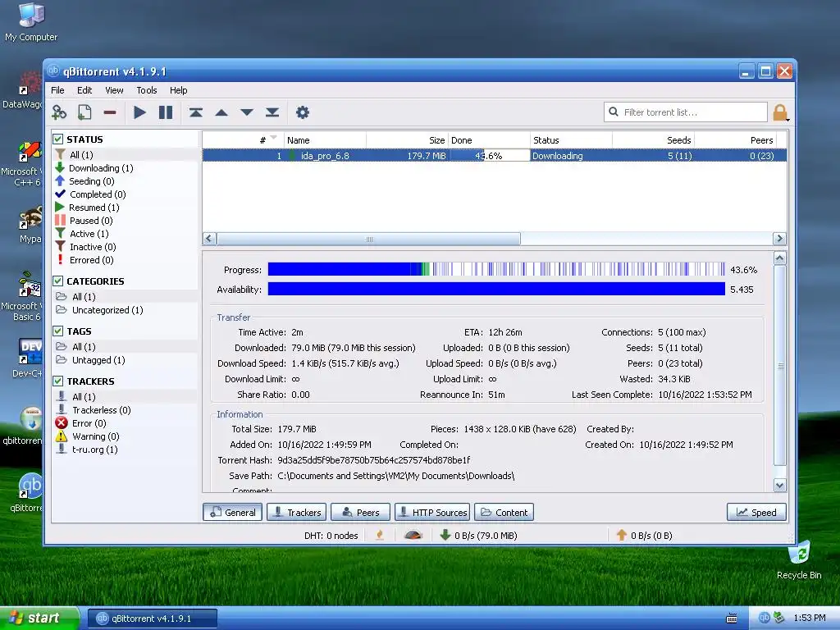Click the Pause toolbar icon
Image resolution: width=840 pixels, height=630 pixels.
click(166, 112)
